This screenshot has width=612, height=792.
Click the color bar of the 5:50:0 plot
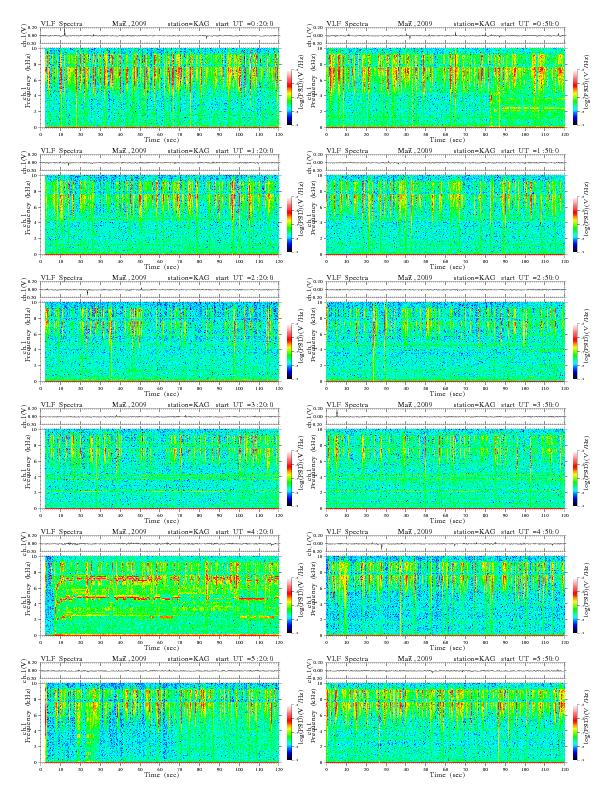(x=575, y=732)
